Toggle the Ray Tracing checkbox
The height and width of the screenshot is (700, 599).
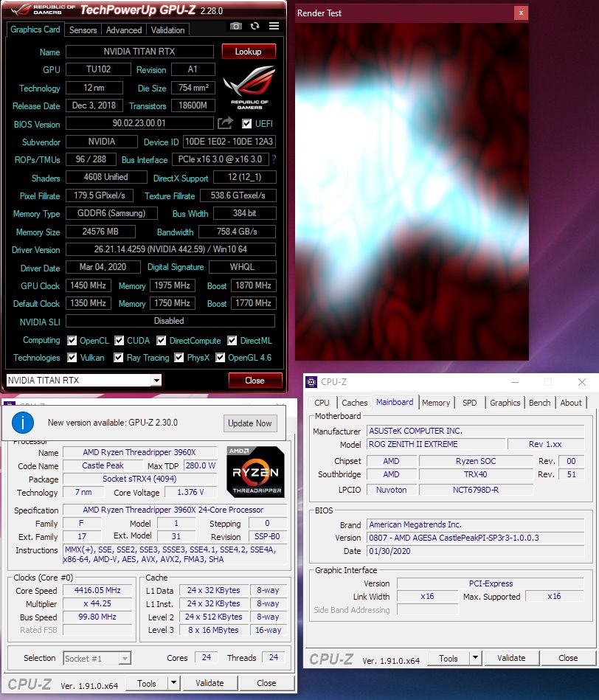coord(118,358)
